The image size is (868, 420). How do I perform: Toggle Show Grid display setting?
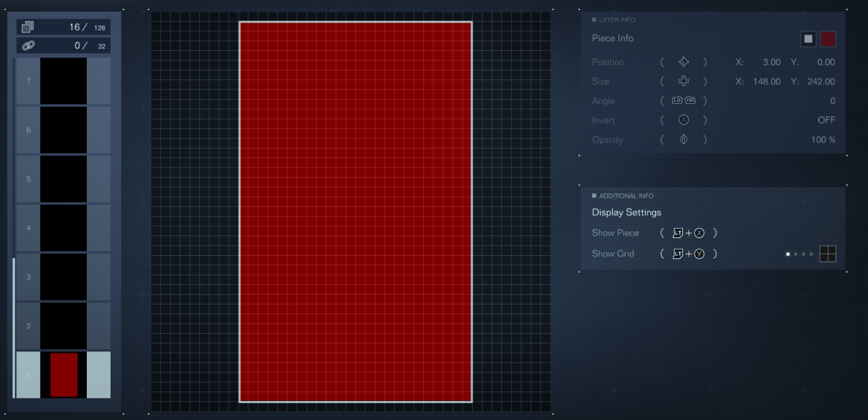(613, 254)
